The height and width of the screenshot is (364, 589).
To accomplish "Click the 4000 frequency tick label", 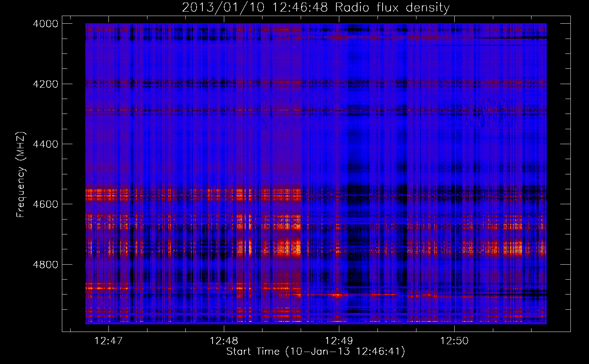I will coord(46,24).
